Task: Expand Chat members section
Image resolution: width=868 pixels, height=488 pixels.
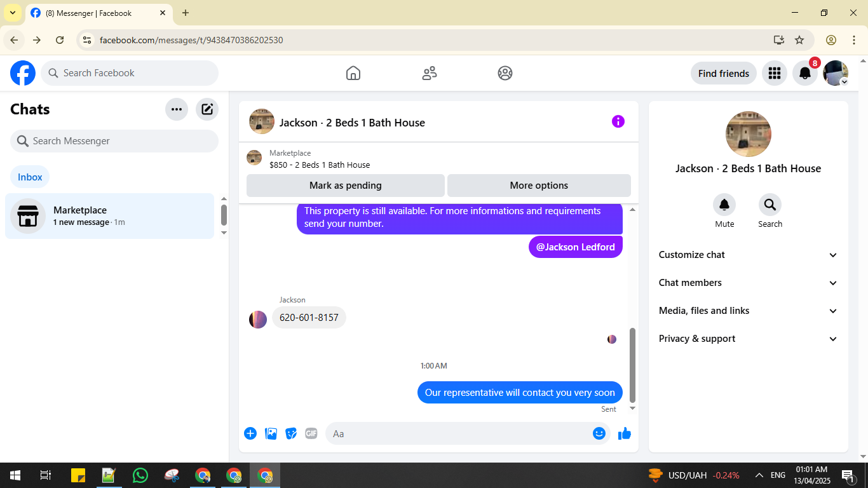Action: pos(749,283)
